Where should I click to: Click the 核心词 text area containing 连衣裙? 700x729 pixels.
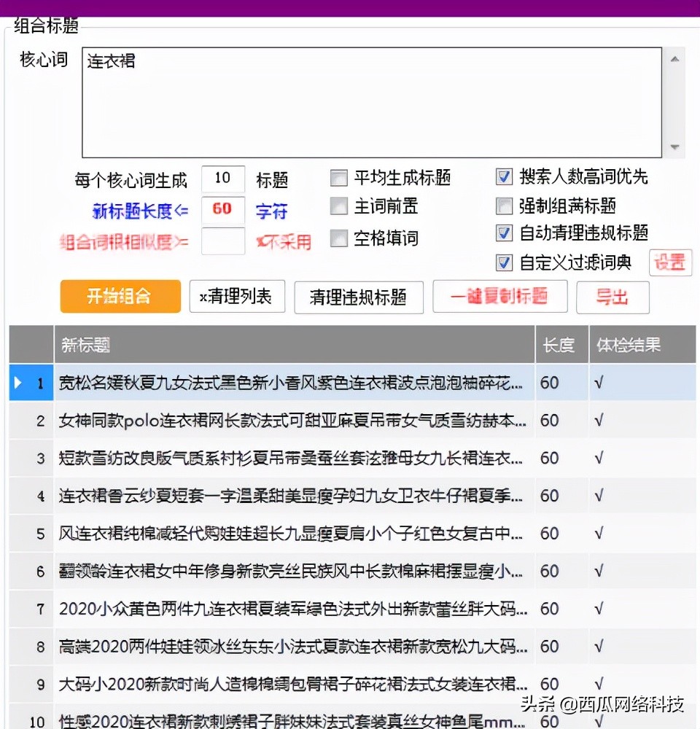pyautogui.click(x=372, y=102)
